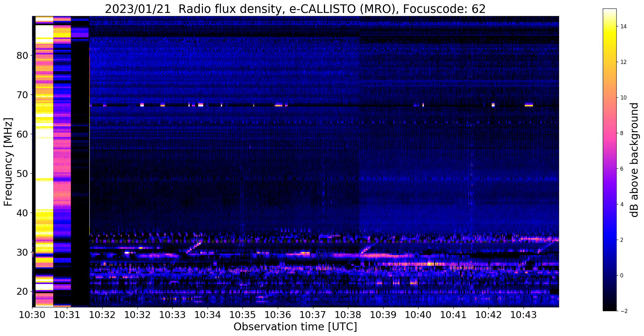The width and height of the screenshot is (644, 336).
Task: Click the black data-gap column before 10:32
Action: coord(80,161)
